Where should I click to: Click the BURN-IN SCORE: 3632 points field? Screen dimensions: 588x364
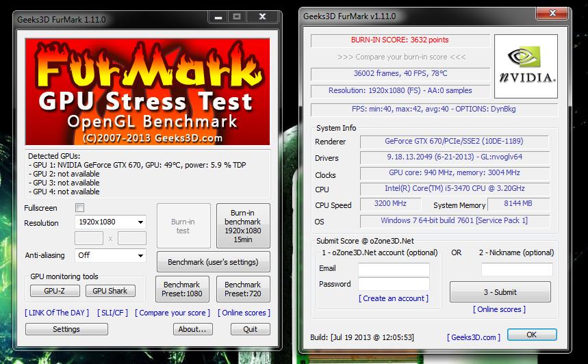click(400, 40)
